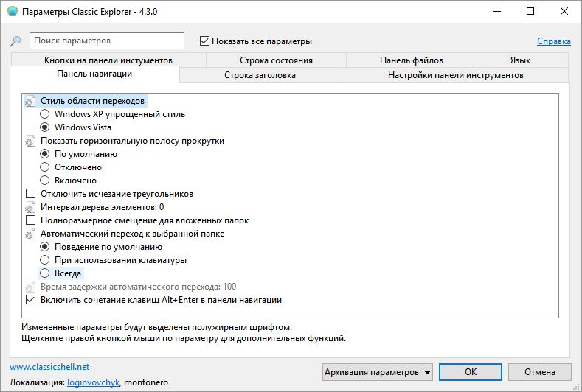
Task: Choose the Всегда radio option
Action: [x=45, y=273]
